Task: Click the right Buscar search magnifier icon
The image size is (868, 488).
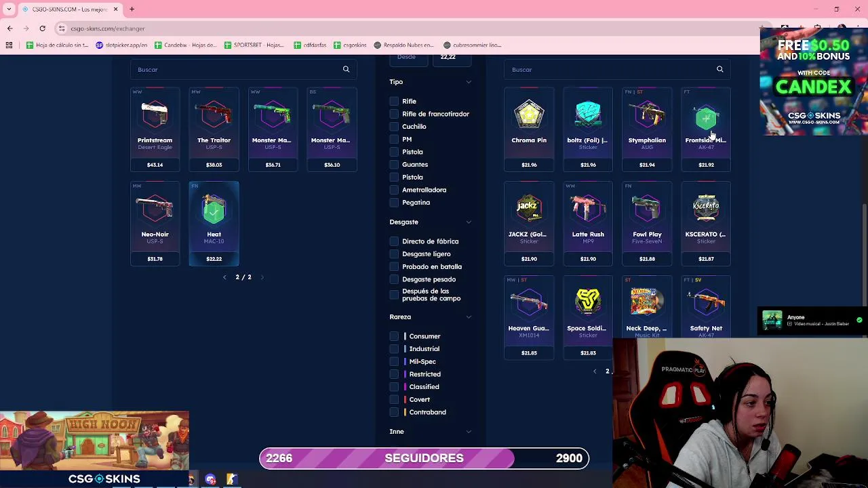Action: coord(719,69)
